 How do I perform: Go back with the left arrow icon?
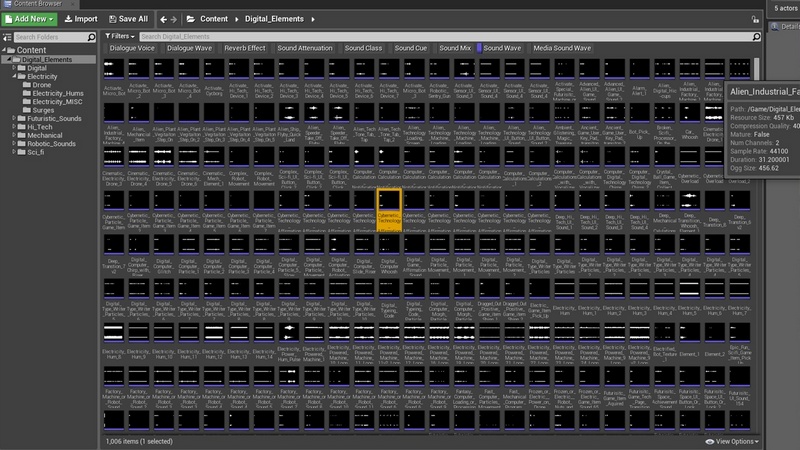[164, 18]
